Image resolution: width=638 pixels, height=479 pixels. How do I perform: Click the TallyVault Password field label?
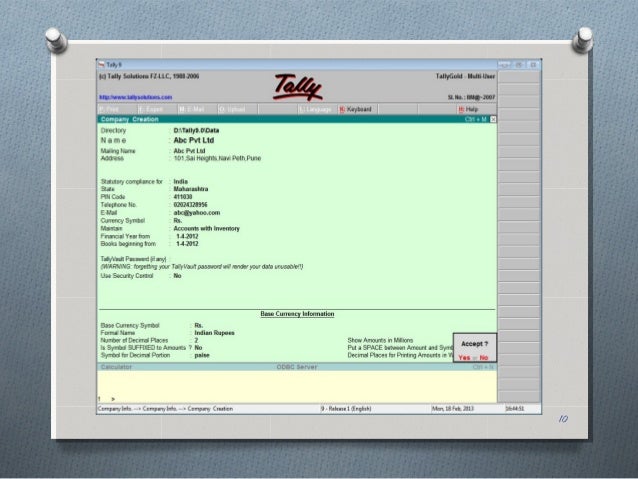click(x=133, y=259)
